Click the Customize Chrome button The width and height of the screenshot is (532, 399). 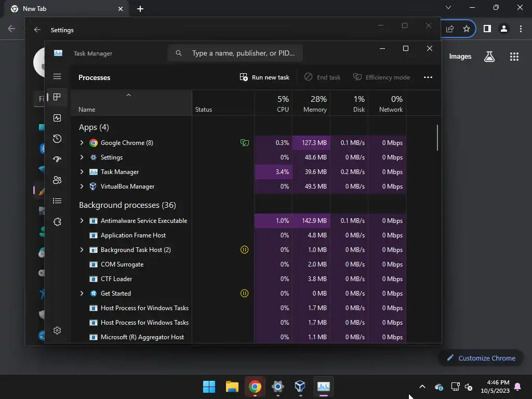tap(481, 358)
